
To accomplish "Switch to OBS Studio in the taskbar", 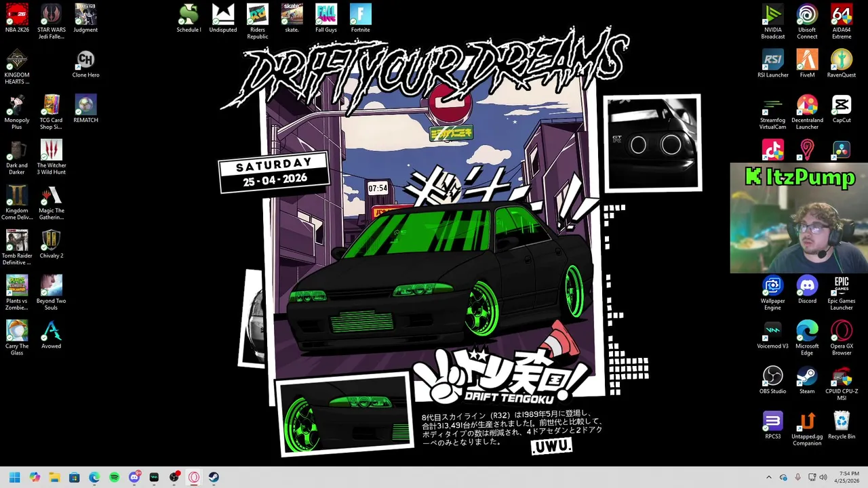I will click(174, 477).
